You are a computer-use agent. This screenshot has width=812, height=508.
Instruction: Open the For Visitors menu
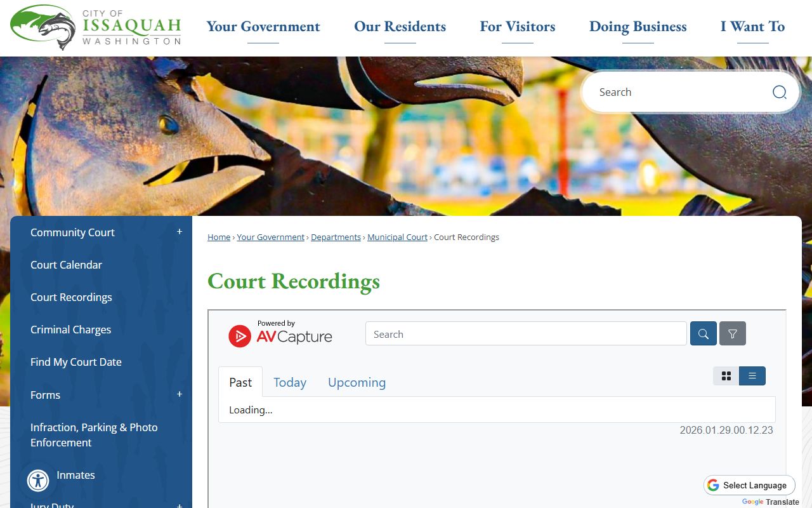(x=518, y=27)
